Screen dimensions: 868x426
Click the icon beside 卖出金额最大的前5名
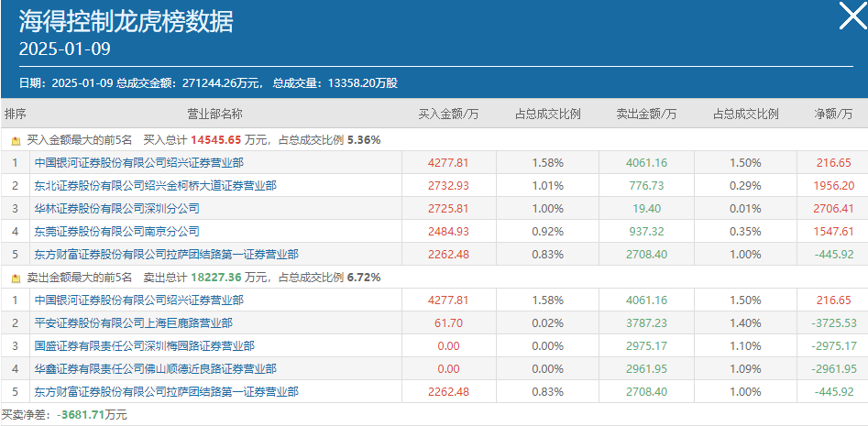click(x=16, y=278)
